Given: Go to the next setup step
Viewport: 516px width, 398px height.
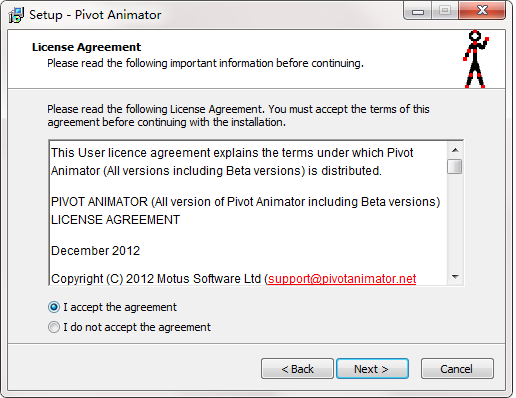Looking at the screenshot, I should 372,369.
